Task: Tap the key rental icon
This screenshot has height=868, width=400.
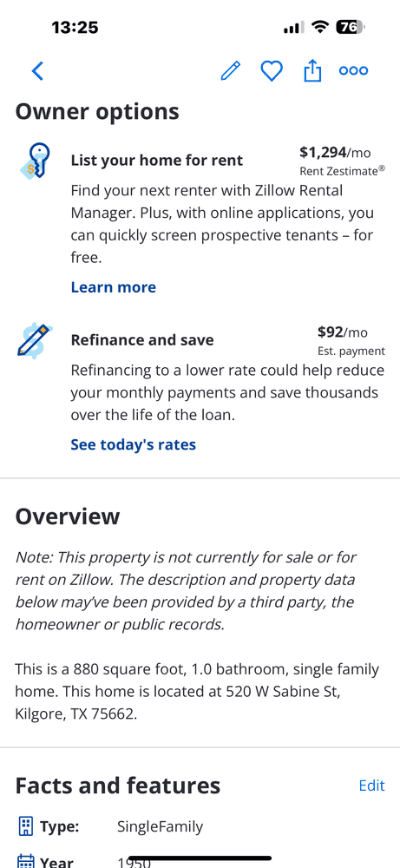Action: pos(36,161)
